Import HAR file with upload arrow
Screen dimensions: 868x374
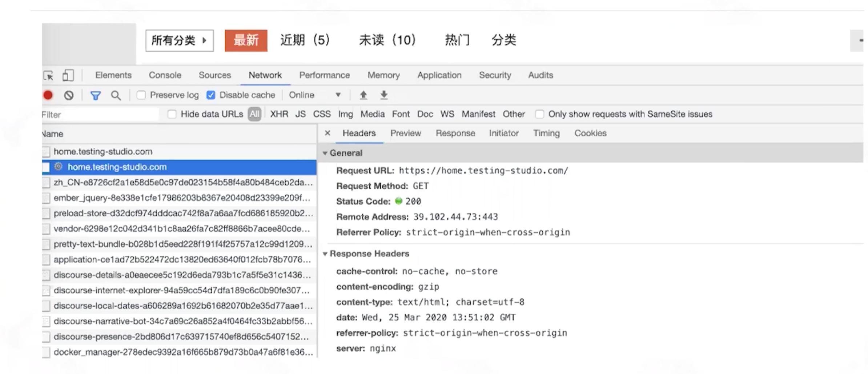pyautogui.click(x=363, y=95)
